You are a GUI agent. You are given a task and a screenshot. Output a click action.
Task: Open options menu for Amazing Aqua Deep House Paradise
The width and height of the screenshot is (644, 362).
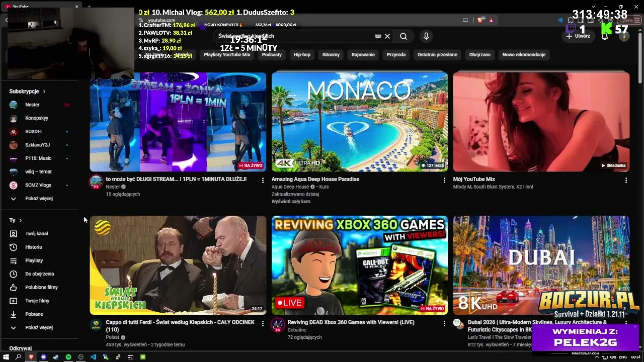tap(444, 180)
